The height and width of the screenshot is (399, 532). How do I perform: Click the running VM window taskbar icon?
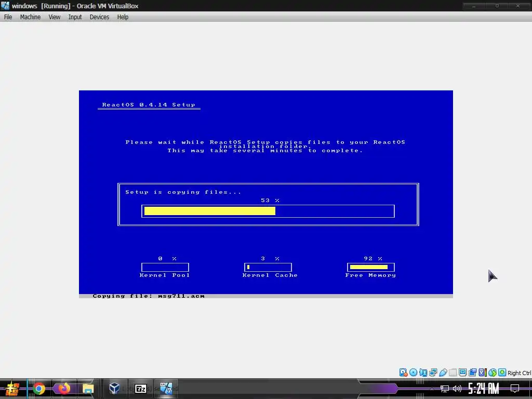point(166,389)
